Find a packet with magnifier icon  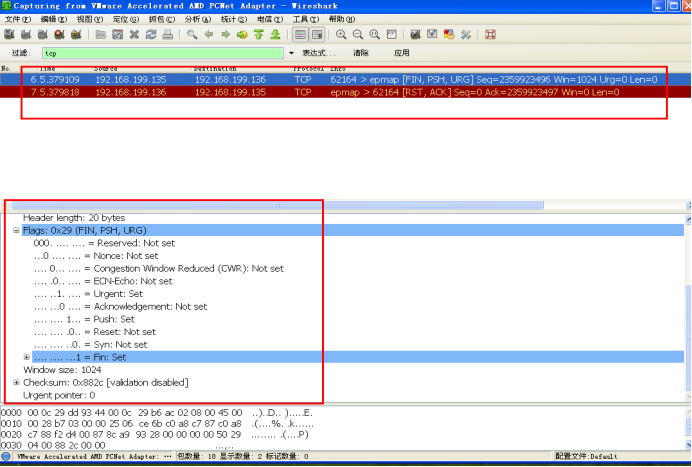click(x=192, y=34)
